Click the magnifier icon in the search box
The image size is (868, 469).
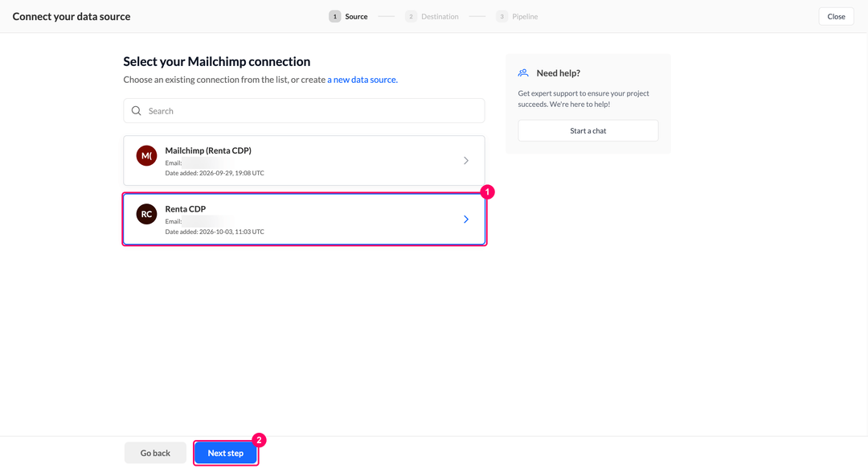click(136, 111)
